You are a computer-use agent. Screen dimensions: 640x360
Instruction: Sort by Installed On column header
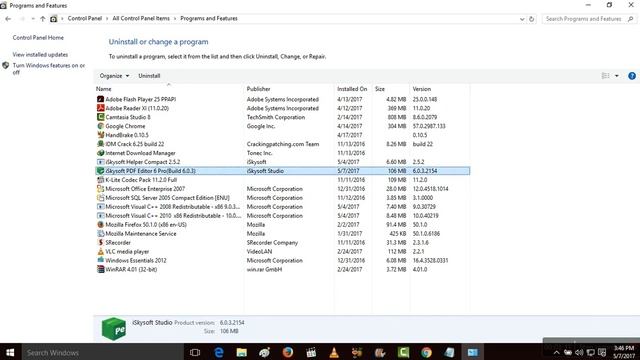tap(353, 89)
